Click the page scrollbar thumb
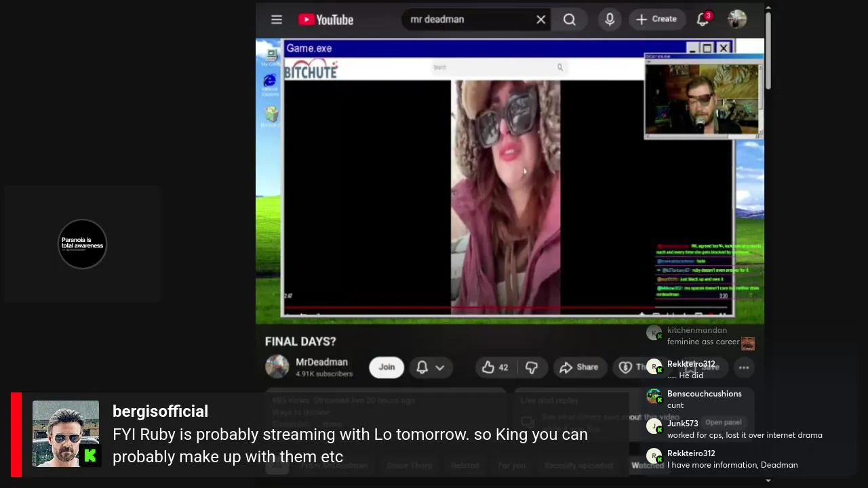This screenshot has width=868, height=488. 768,51
